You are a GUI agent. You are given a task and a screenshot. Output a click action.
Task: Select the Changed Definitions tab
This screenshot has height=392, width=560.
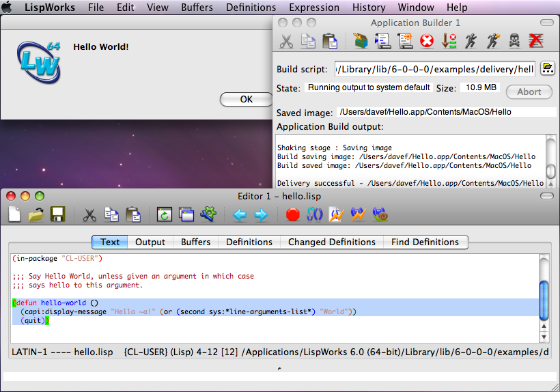332,242
